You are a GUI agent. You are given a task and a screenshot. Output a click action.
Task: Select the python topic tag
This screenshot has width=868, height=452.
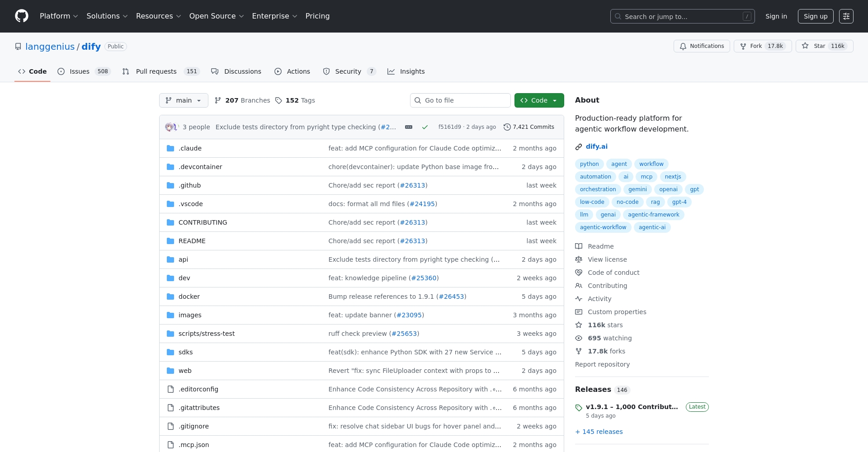point(589,164)
